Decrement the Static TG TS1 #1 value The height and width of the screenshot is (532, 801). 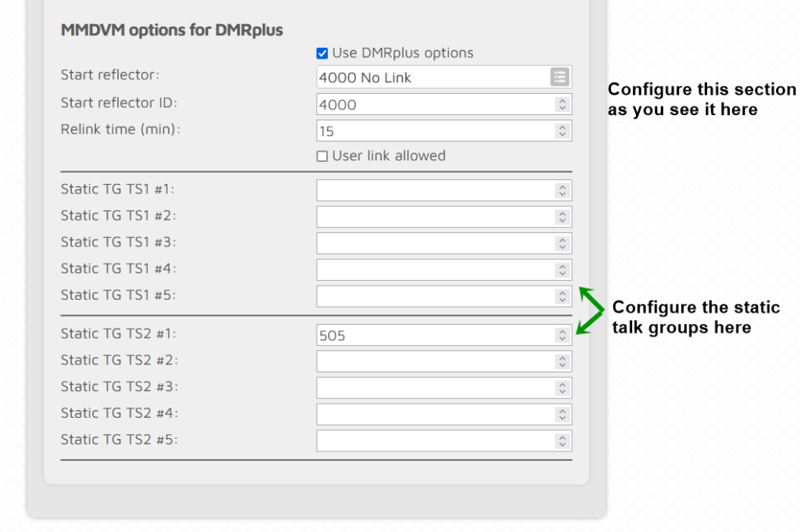click(562, 193)
